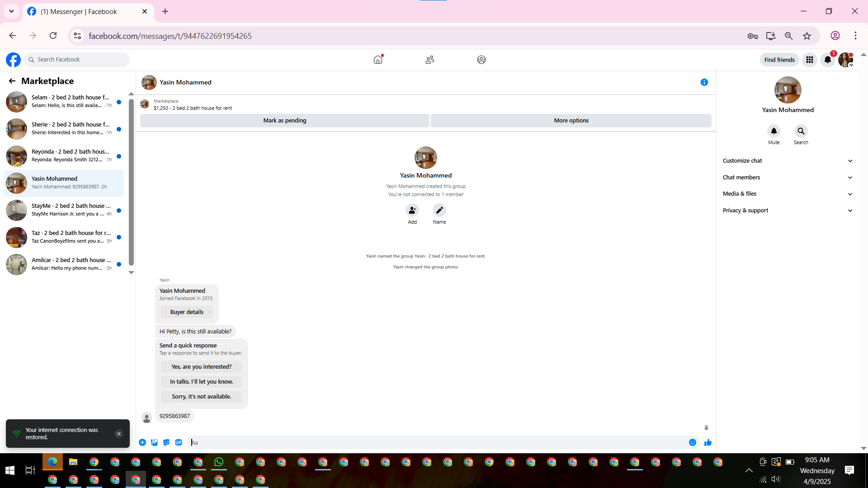Open the Facebook Home icon
The image size is (868, 488).
click(x=378, y=60)
